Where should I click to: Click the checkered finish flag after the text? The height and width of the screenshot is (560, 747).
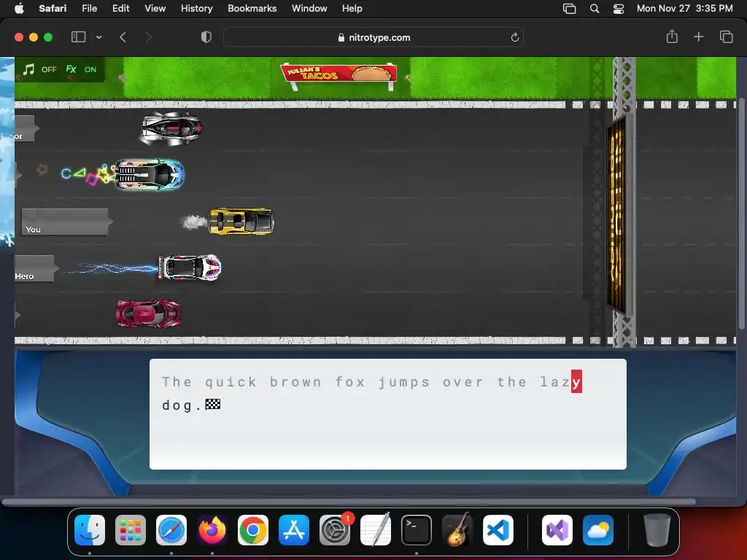pos(212,404)
